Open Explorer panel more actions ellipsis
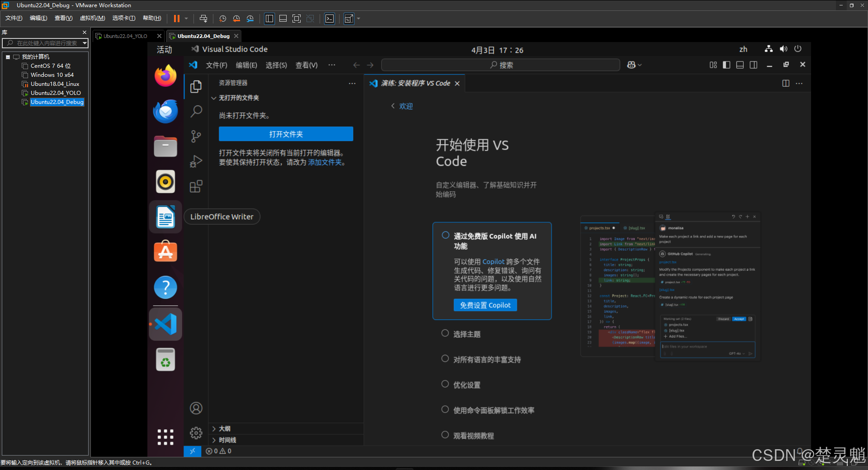 pyautogui.click(x=352, y=83)
